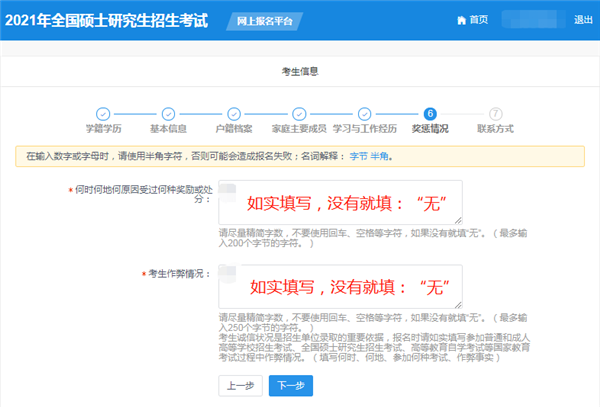Click the blurred username in the header

(x=533, y=19)
